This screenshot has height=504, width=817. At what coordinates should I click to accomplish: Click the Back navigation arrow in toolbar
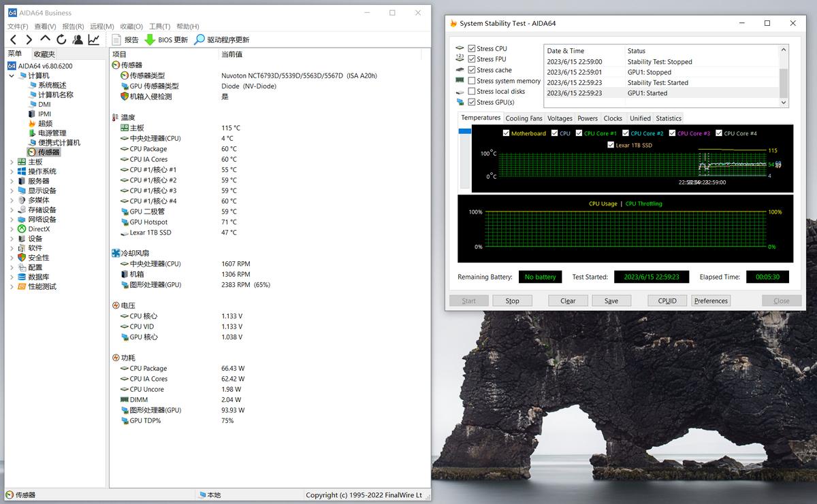point(12,39)
